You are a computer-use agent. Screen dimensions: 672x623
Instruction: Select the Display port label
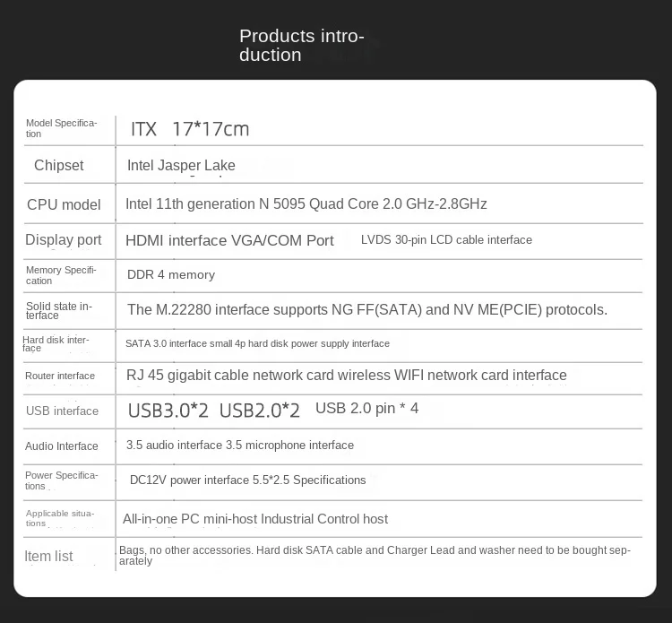[x=64, y=239]
